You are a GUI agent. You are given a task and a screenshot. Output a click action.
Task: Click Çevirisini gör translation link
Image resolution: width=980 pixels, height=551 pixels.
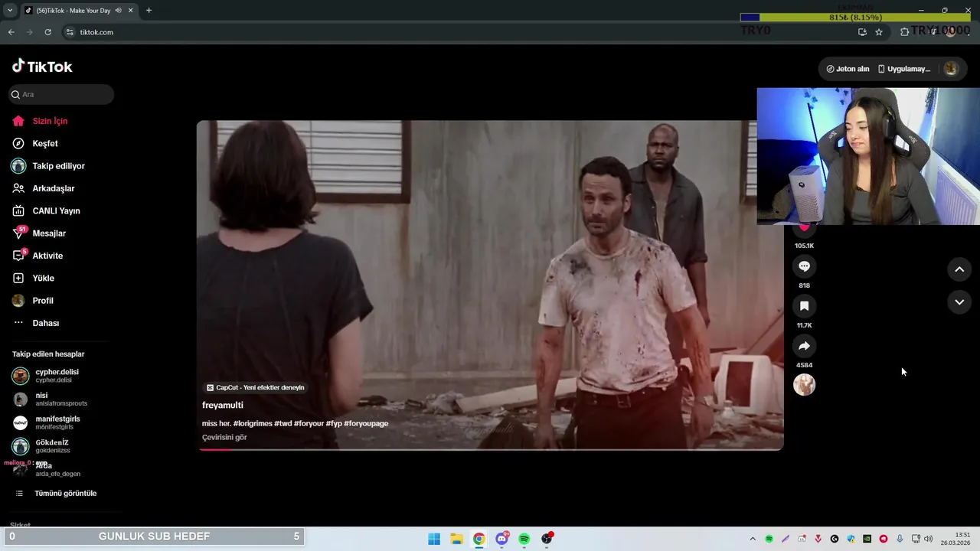pos(224,438)
